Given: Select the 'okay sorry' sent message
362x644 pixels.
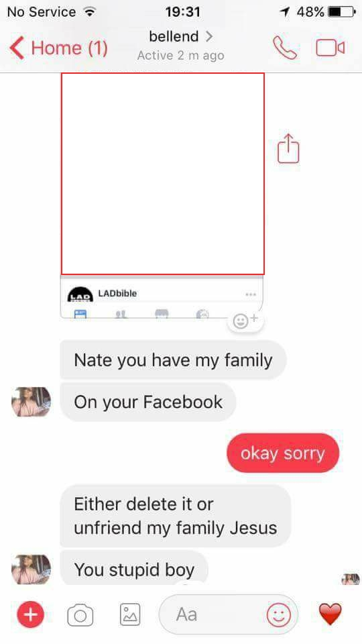Looking at the screenshot, I should click(x=283, y=453).
